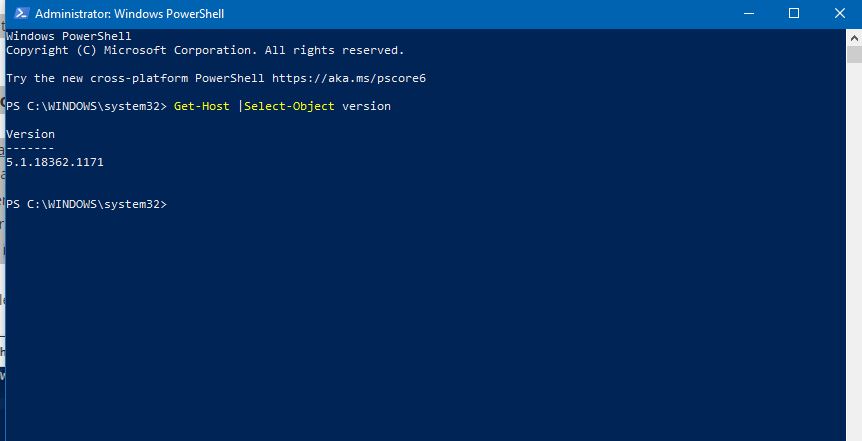Click the dashed separator under Version
Image resolution: width=862 pixels, height=441 pixels.
click(30, 148)
